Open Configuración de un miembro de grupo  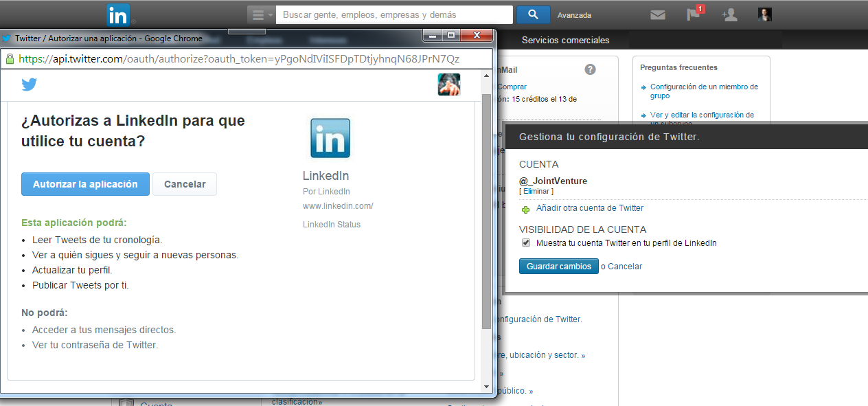coord(704,91)
